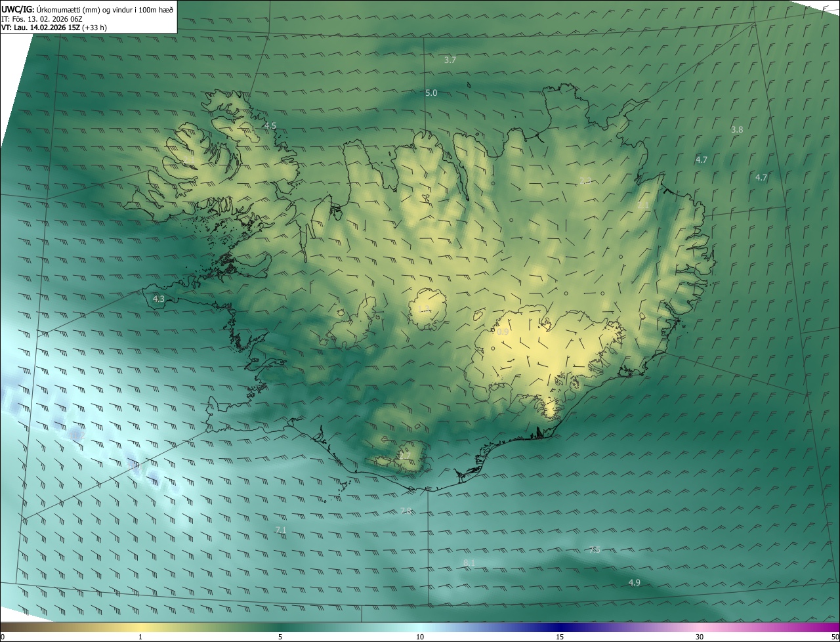The image size is (840, 642).
Task: Click the 7.5 value in the southeast sea
Action: [x=595, y=549]
